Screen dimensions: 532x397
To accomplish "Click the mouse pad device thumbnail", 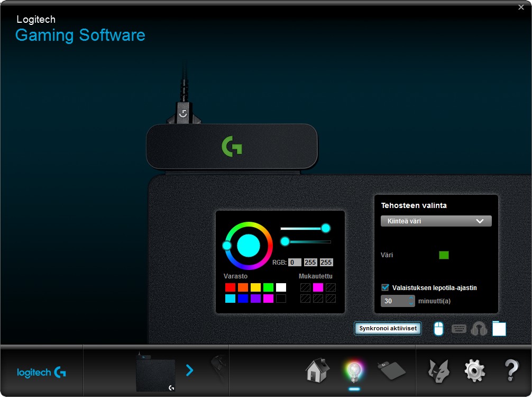I will tap(155, 374).
